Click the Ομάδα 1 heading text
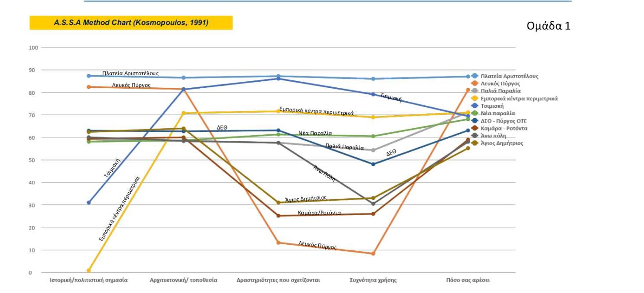 point(548,26)
